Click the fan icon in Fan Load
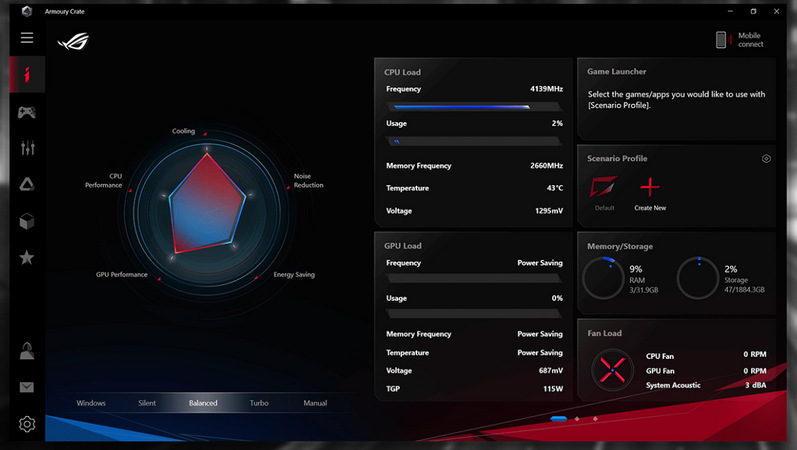Viewport: 797px width, 450px height. 612,370
